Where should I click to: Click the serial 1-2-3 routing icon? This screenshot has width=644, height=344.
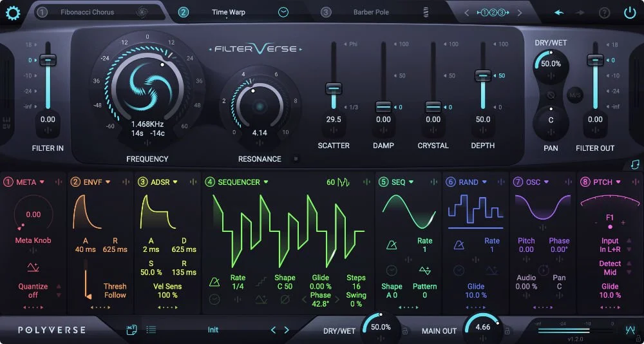[493, 13]
